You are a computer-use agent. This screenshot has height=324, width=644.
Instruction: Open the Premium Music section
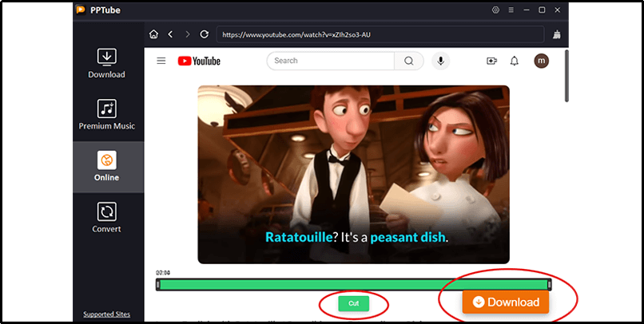[x=107, y=115]
